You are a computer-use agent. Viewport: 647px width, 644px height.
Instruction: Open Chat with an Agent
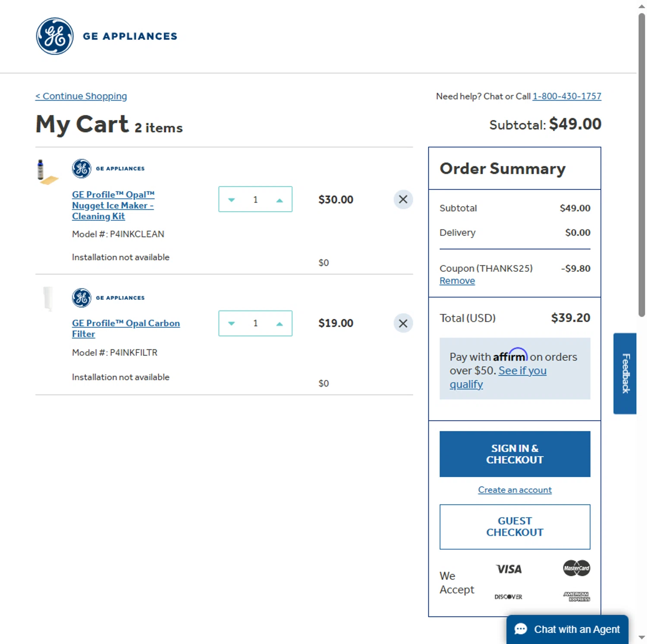click(567, 629)
